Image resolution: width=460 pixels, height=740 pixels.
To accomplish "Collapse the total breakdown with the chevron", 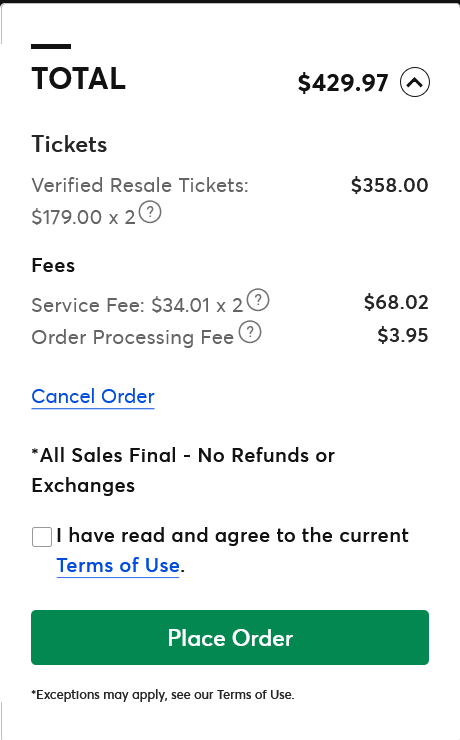I will (x=415, y=82).
